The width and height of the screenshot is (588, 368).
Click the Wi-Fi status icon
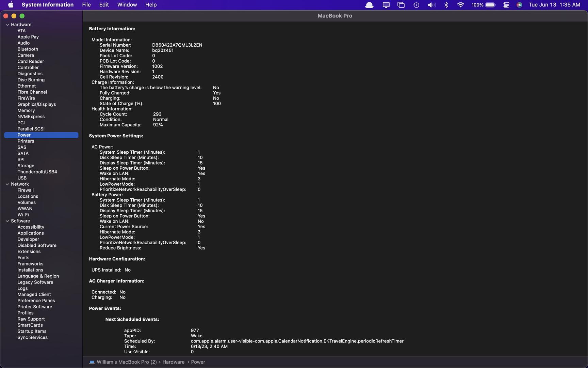click(460, 5)
